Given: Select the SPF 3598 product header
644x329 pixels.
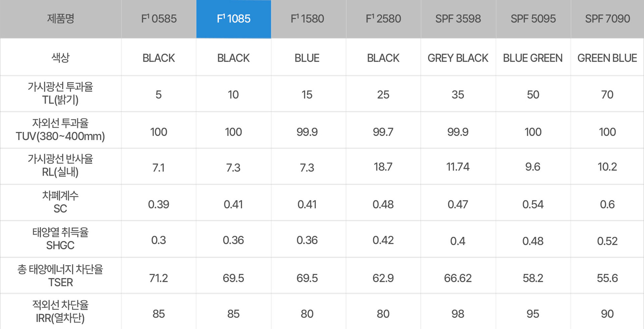Looking at the screenshot, I should point(458,19).
